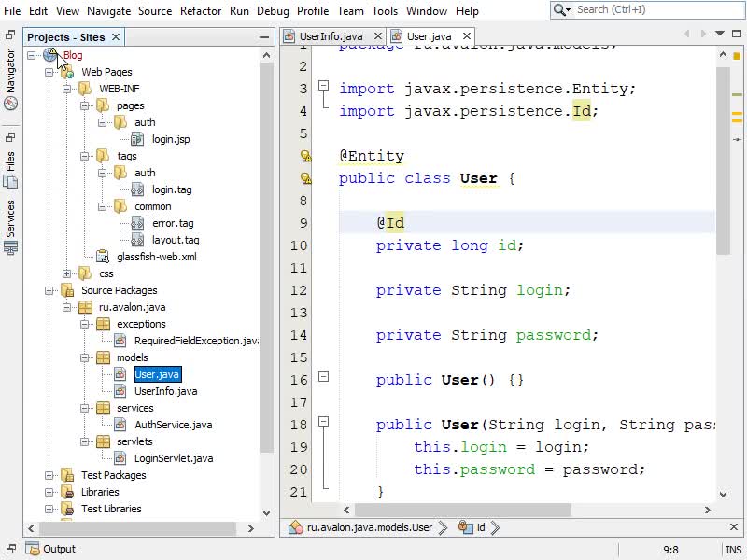Open the editor tabs dropdown list
The image size is (747, 560).
tap(720, 34)
